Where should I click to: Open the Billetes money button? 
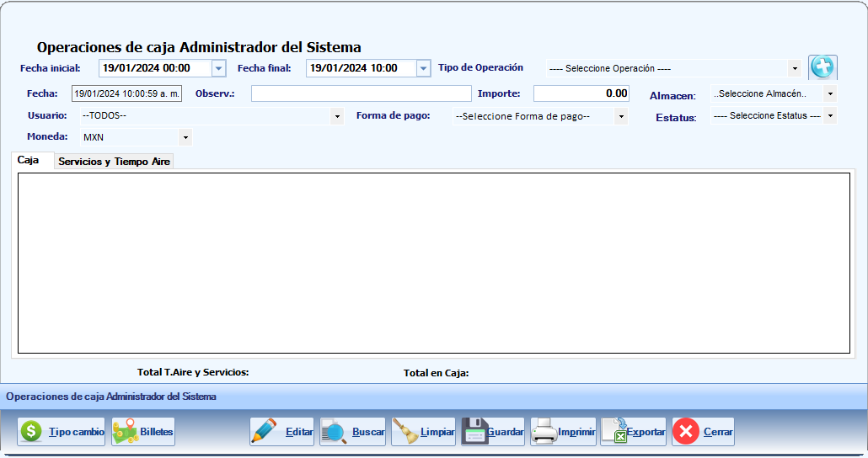pos(143,431)
